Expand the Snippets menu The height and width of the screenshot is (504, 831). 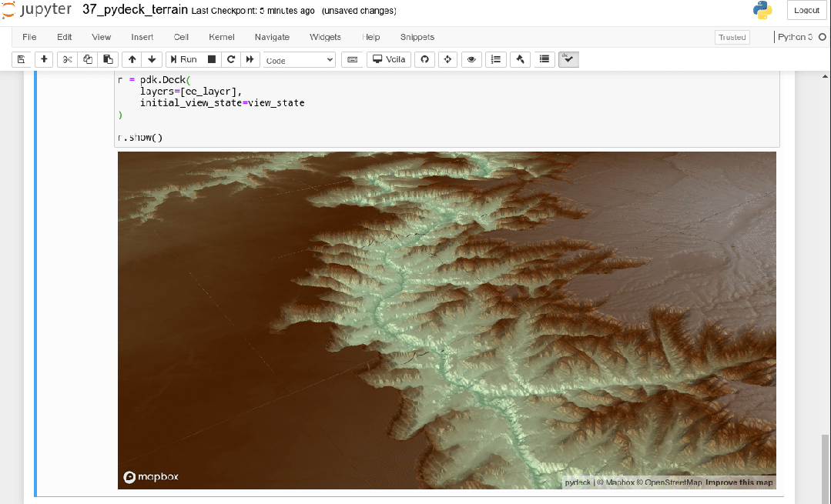tap(417, 37)
